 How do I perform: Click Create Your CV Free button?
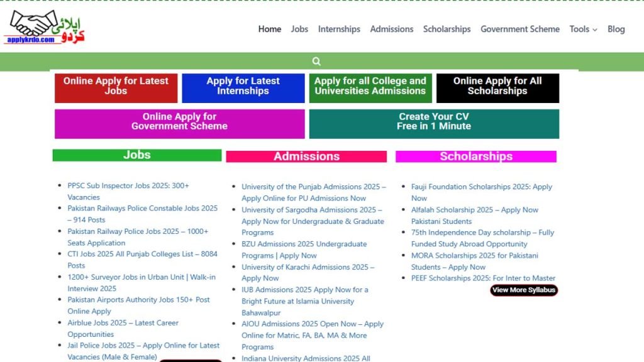click(433, 121)
